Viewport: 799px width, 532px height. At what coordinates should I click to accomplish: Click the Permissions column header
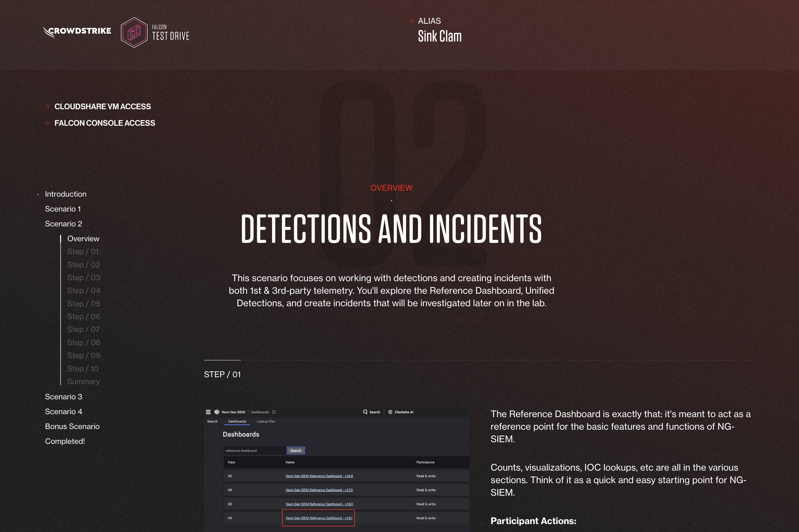425,462
